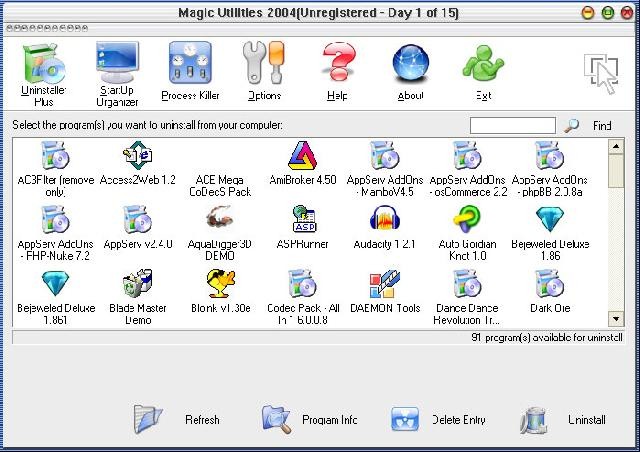Select AC3Filter (remove only) program icon
Viewport: 640px width, 452px height.
[56, 155]
